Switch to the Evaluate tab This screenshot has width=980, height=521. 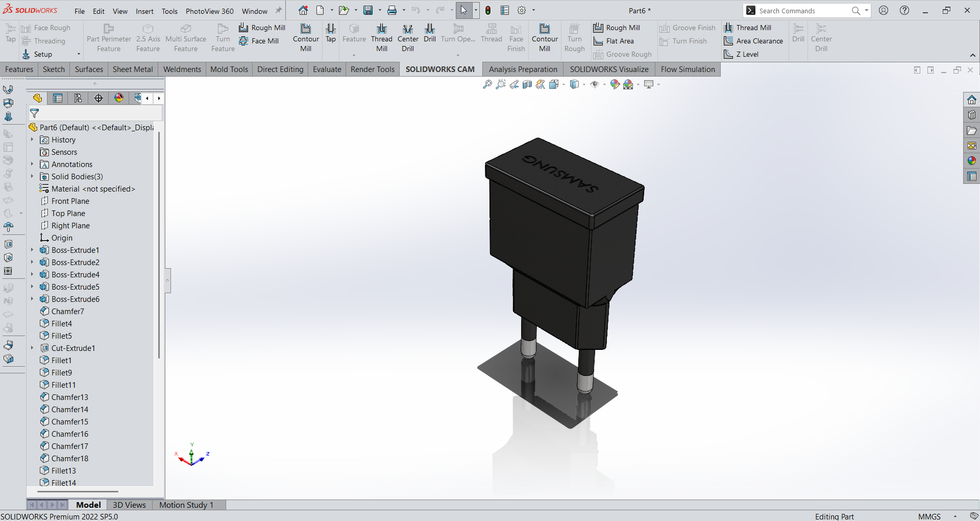click(327, 69)
